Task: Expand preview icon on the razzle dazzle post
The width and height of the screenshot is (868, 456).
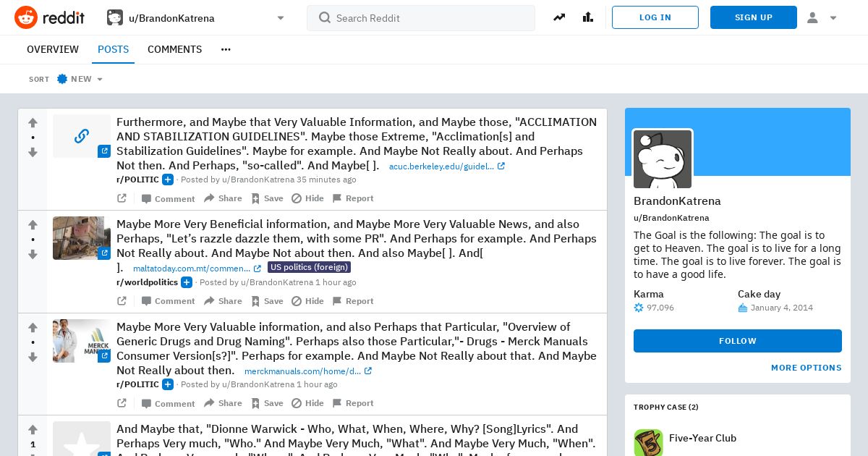Action: click(x=122, y=301)
